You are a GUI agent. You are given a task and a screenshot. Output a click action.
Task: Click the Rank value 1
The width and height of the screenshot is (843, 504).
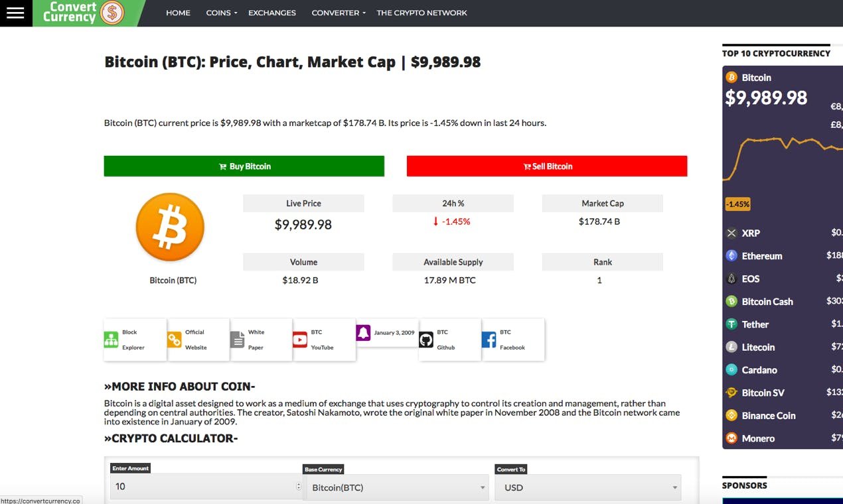pos(599,281)
